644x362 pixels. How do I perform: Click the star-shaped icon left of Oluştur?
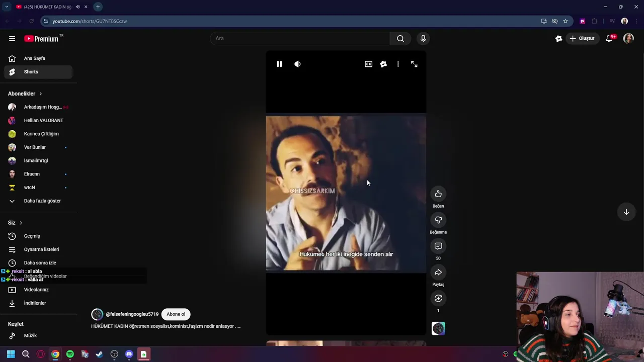click(558, 38)
